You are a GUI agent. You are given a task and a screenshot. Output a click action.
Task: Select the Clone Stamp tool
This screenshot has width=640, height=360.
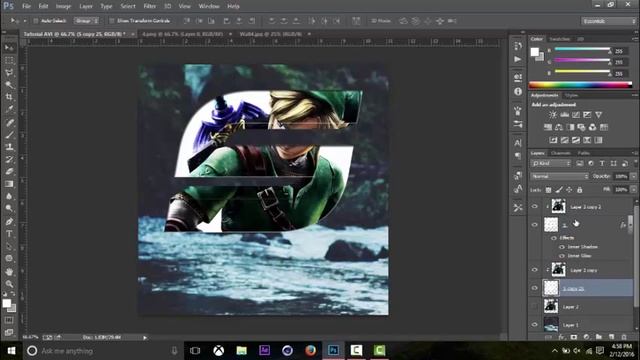[9, 147]
